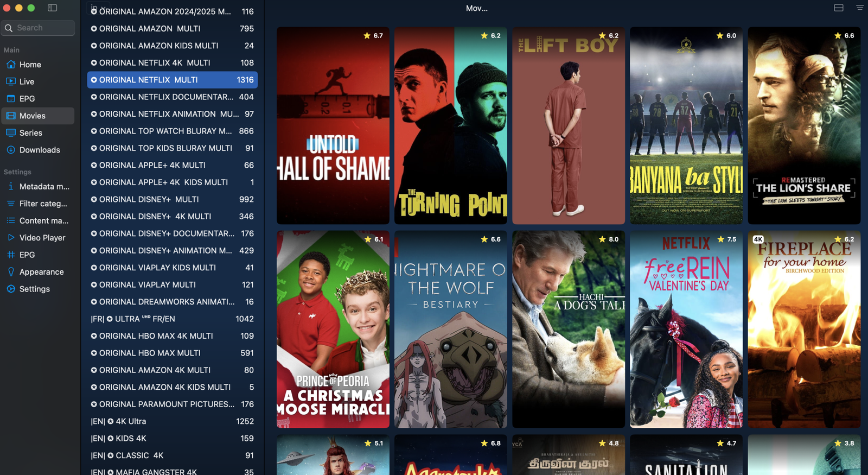The image size is (868, 475).
Task: Select Hachi A Dog's Tale poster
Action: pyautogui.click(x=568, y=329)
